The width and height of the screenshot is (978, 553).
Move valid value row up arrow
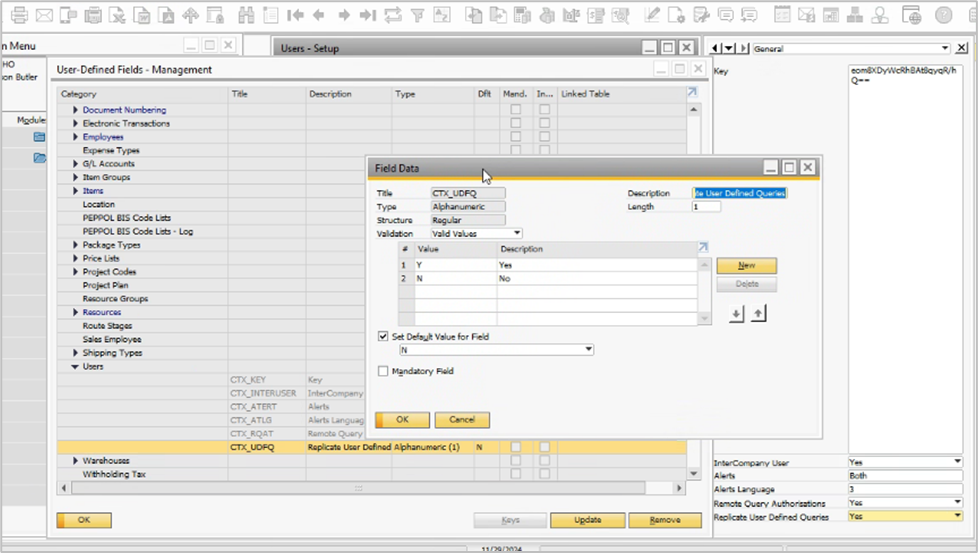[758, 314]
